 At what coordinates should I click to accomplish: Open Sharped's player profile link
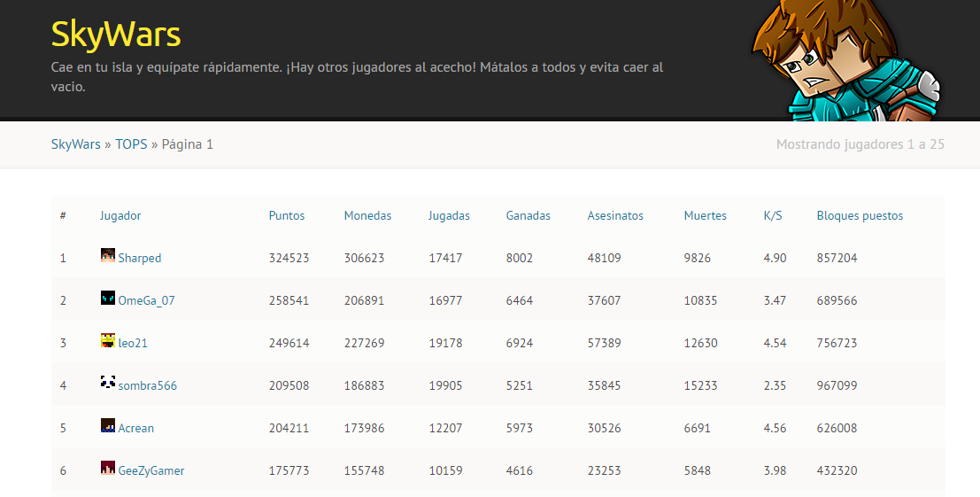[140, 259]
